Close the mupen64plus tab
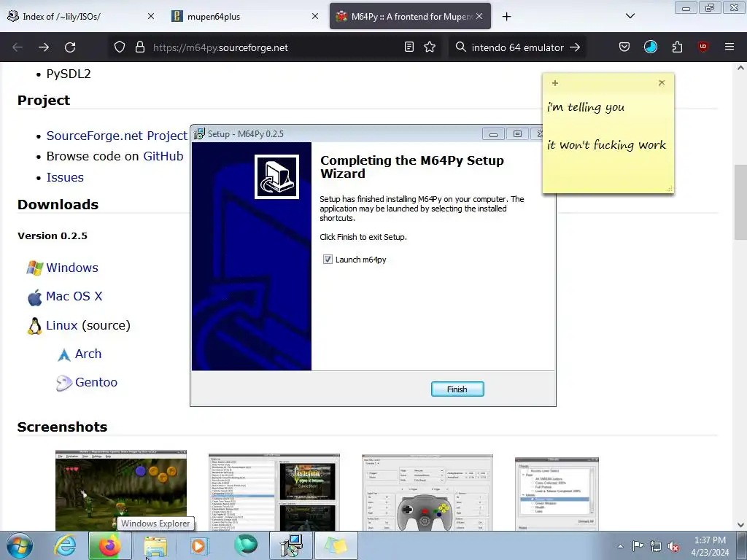 (x=315, y=16)
